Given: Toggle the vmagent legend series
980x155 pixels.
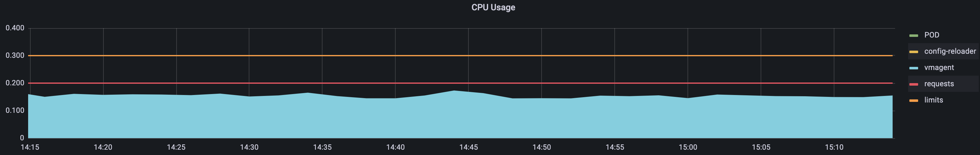Looking at the screenshot, I should 939,68.
